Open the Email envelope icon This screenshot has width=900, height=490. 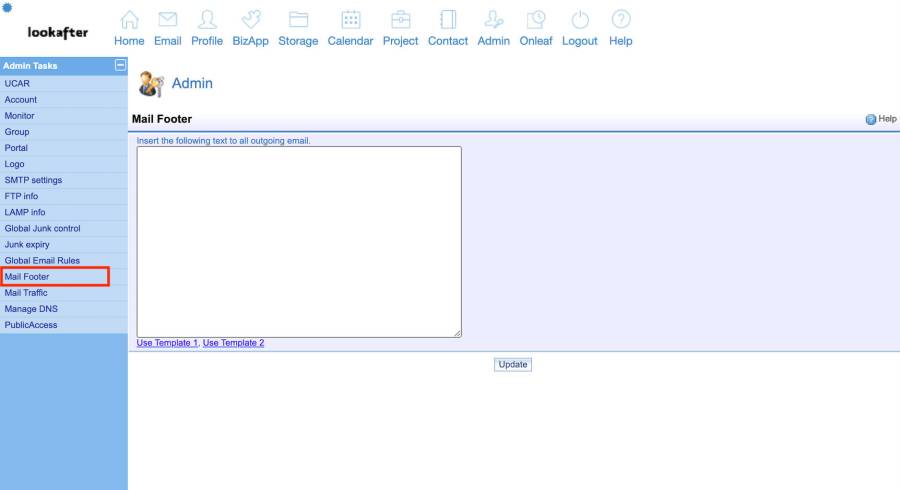[x=167, y=20]
